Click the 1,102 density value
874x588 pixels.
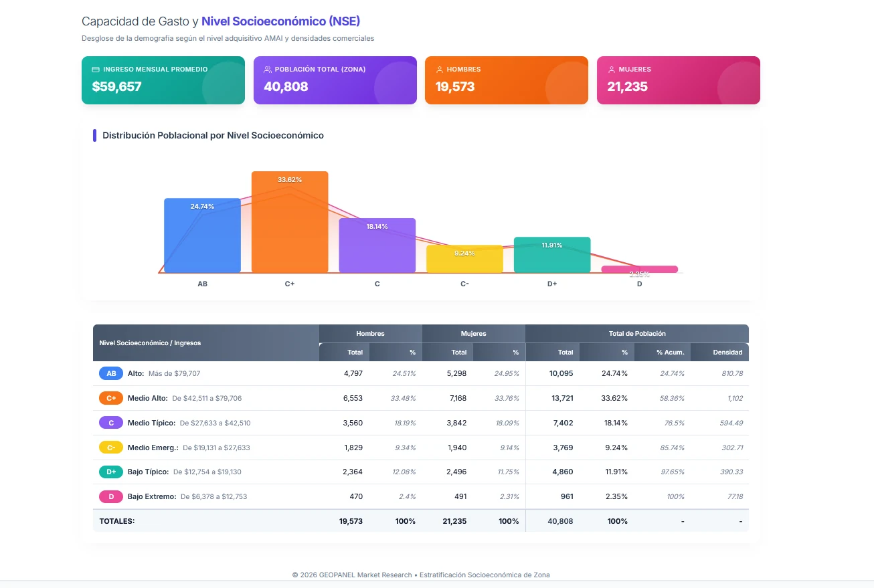tap(735, 398)
